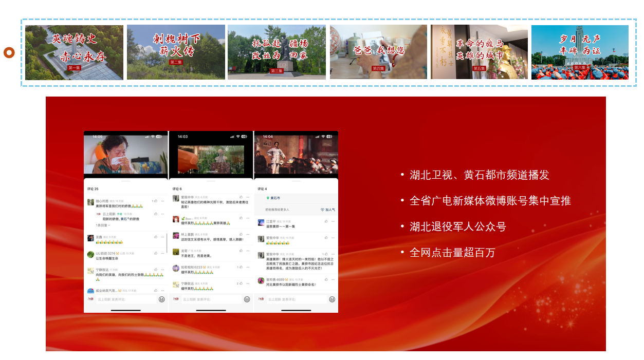Select the 第五集 thumbnail 革命的骏马 英雄的城市
The width and height of the screenshot is (644, 360).
click(479, 52)
